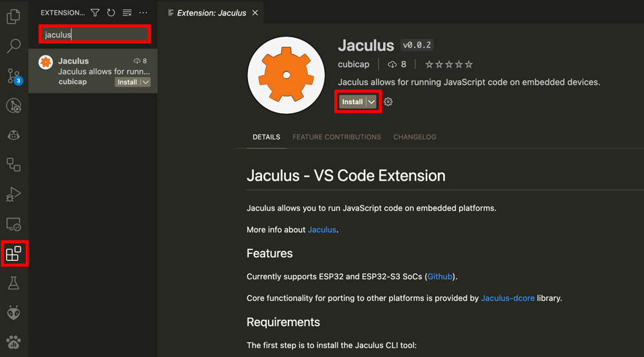The height and width of the screenshot is (357, 644).
Task: Click the Jaculus - VS Code Extension heading
Action: tap(346, 176)
